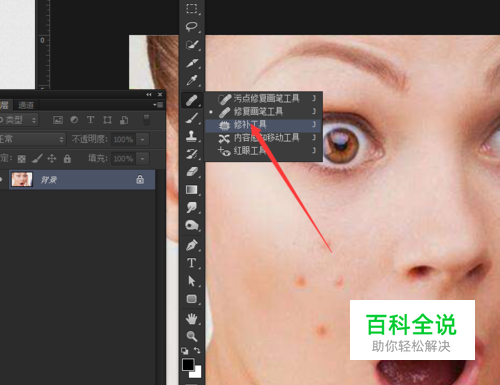Filter layers by smart objects
This screenshot has width=500, height=385.
[124, 120]
